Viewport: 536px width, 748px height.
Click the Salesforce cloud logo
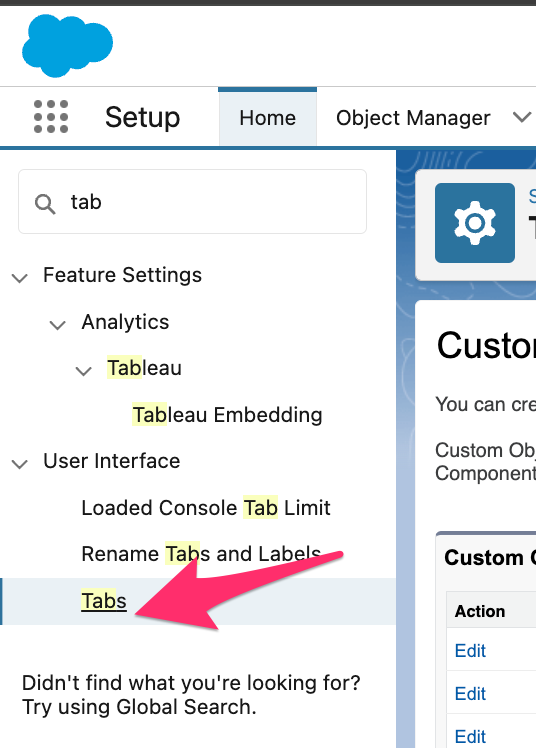pos(67,45)
